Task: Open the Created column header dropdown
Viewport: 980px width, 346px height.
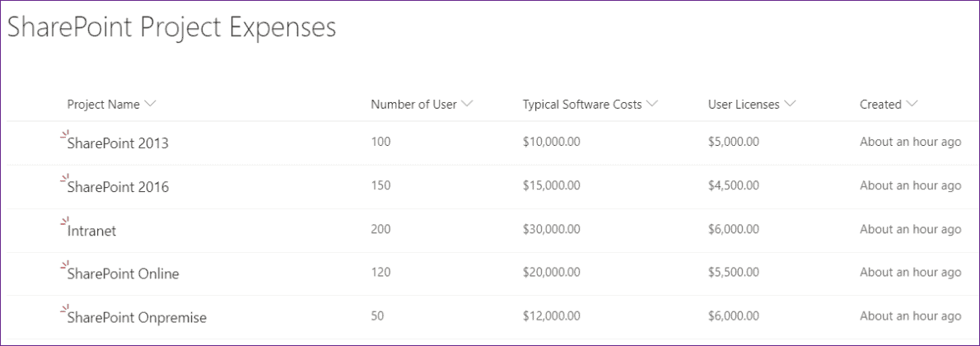Action: click(x=912, y=105)
